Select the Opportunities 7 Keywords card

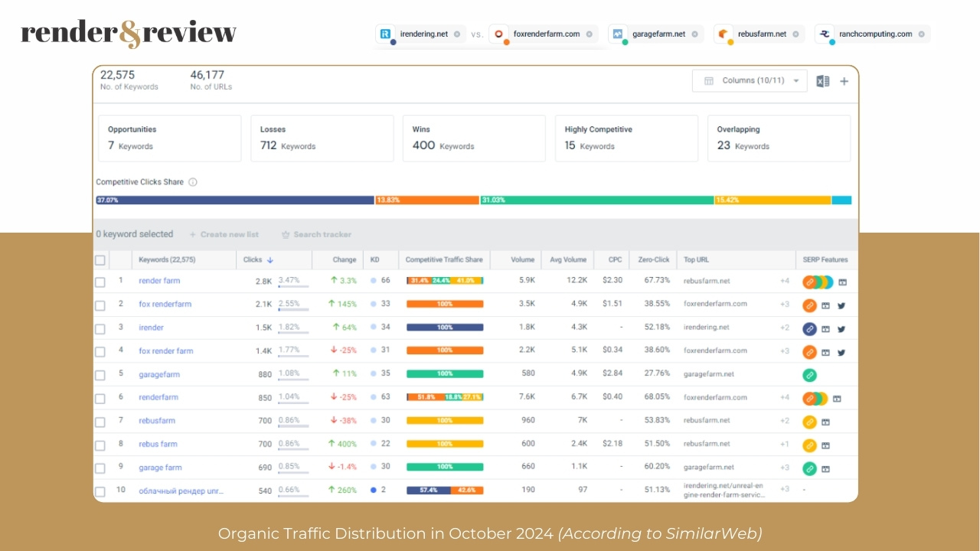pyautogui.click(x=170, y=139)
